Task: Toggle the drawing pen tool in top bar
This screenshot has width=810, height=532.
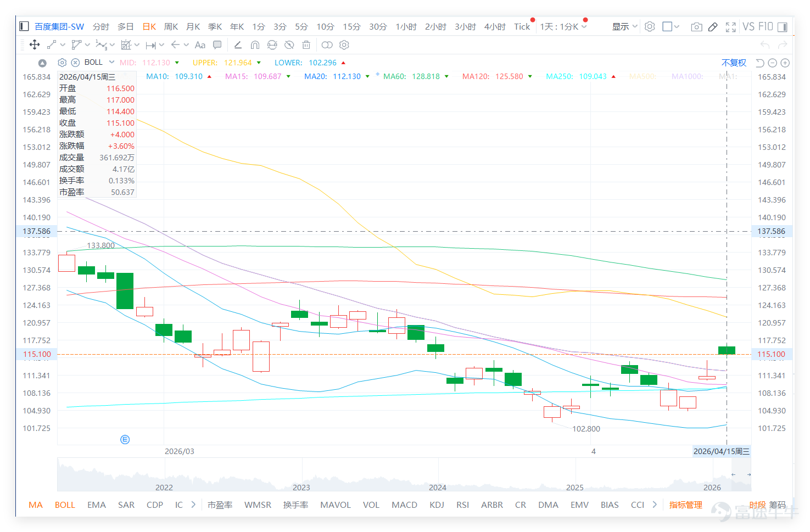Action: [713, 26]
